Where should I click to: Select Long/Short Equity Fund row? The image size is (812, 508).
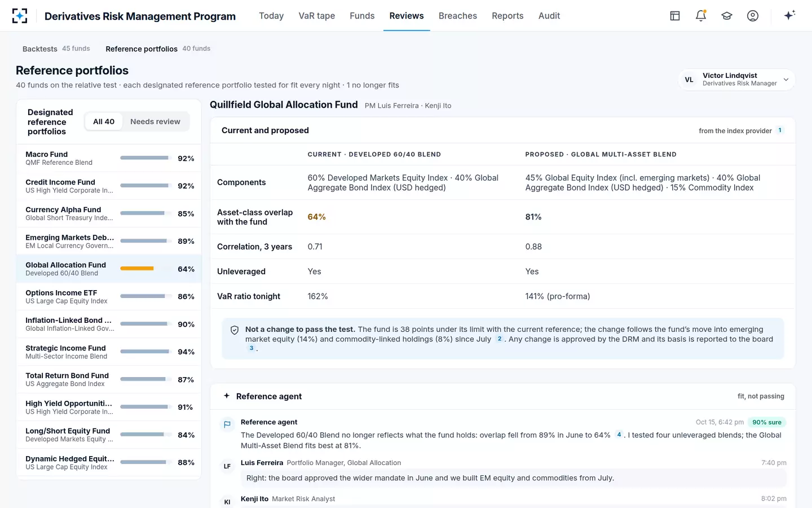109,435
